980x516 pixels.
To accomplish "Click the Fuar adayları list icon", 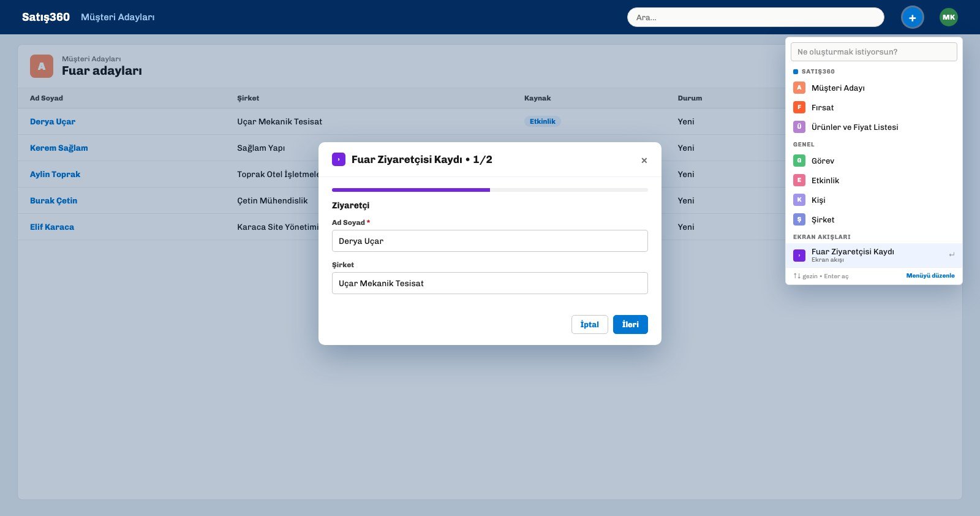I will coord(42,66).
